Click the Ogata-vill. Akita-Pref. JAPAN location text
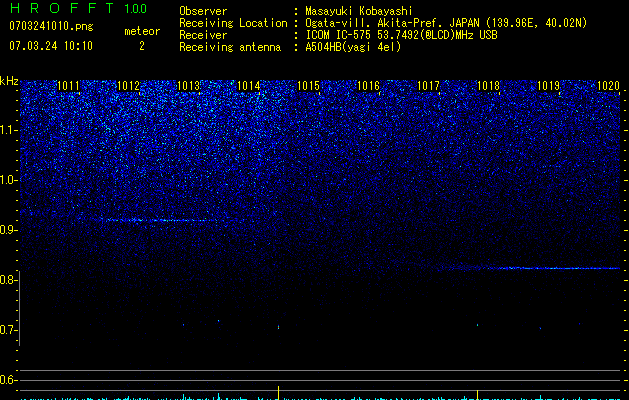This screenshot has width=629, height=400. click(446, 23)
